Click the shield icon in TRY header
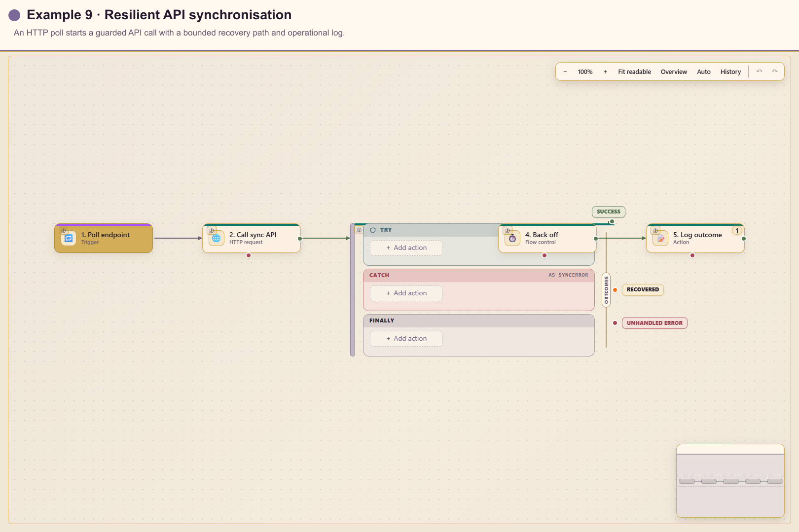The image size is (799, 532). point(373,230)
